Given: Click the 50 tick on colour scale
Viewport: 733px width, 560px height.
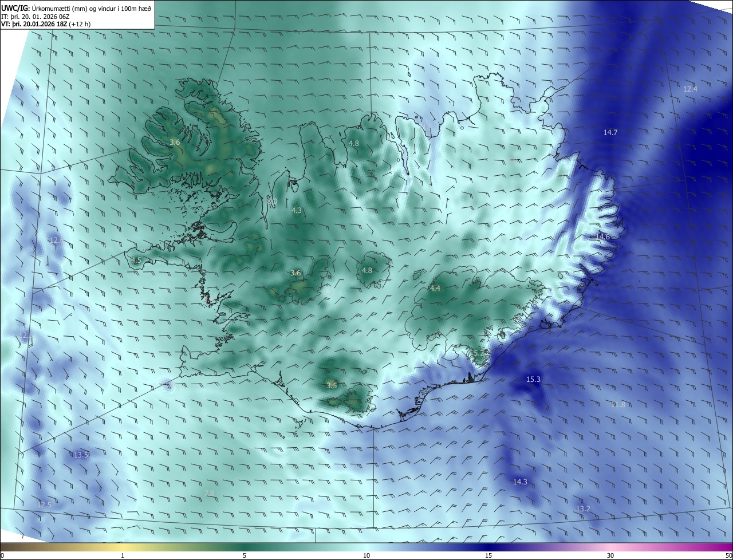Looking at the screenshot, I should click(x=728, y=555).
